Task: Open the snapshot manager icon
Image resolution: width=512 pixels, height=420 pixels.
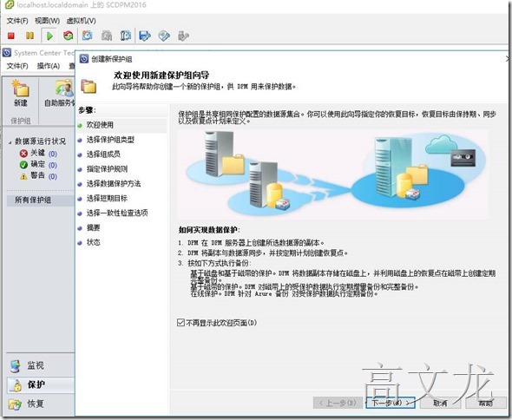Action: pos(126,36)
